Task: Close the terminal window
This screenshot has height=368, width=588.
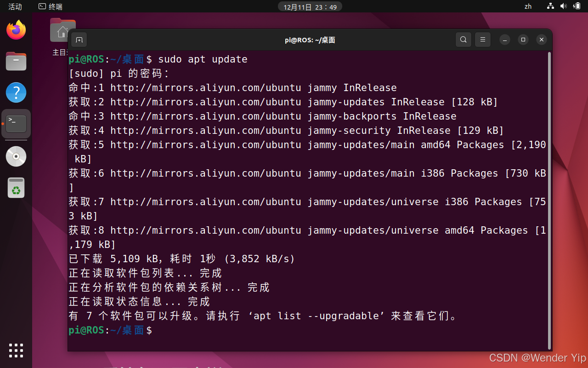Action: (542, 40)
